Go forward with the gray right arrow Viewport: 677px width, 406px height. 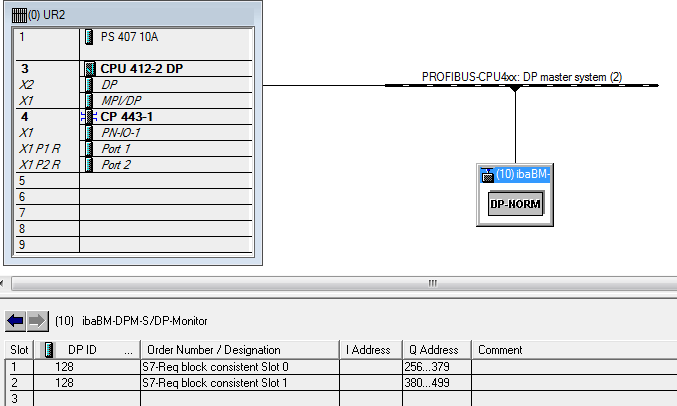tap(38, 321)
